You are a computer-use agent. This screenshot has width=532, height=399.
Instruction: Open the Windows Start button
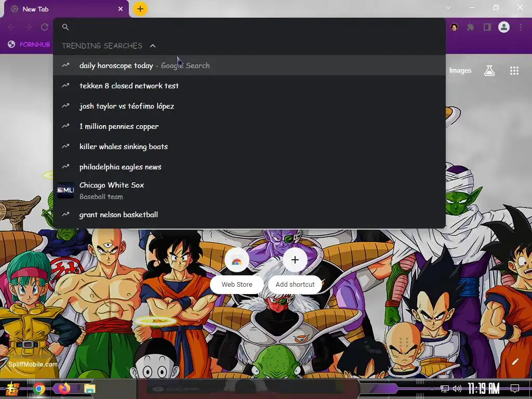coord(12,389)
